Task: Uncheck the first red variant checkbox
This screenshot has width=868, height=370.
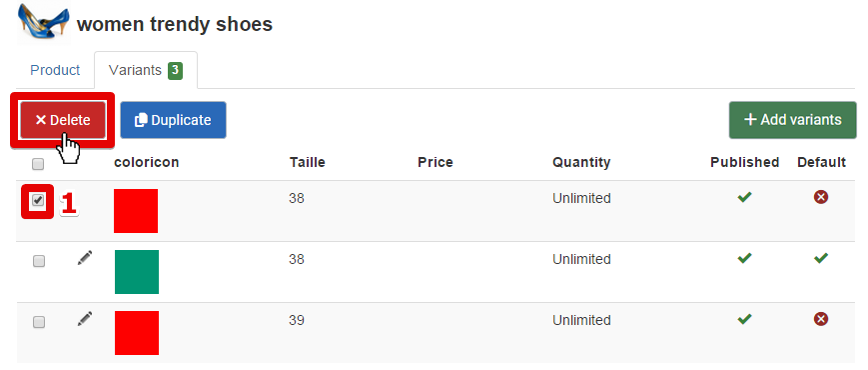Action: pyautogui.click(x=38, y=201)
